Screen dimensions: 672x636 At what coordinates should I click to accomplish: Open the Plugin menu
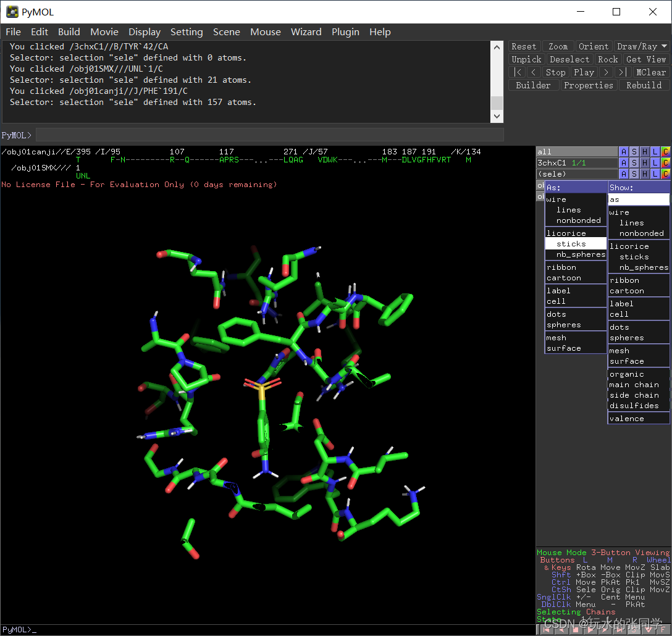tap(345, 32)
